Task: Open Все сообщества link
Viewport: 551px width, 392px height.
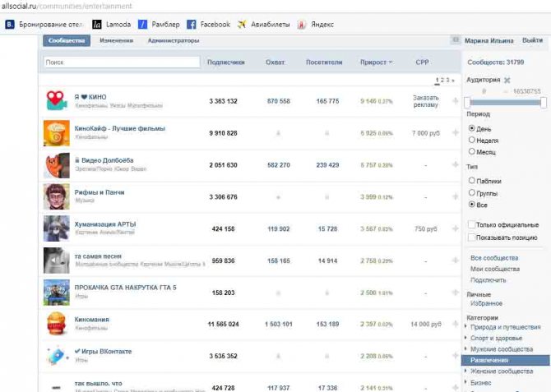Action: 494,258
